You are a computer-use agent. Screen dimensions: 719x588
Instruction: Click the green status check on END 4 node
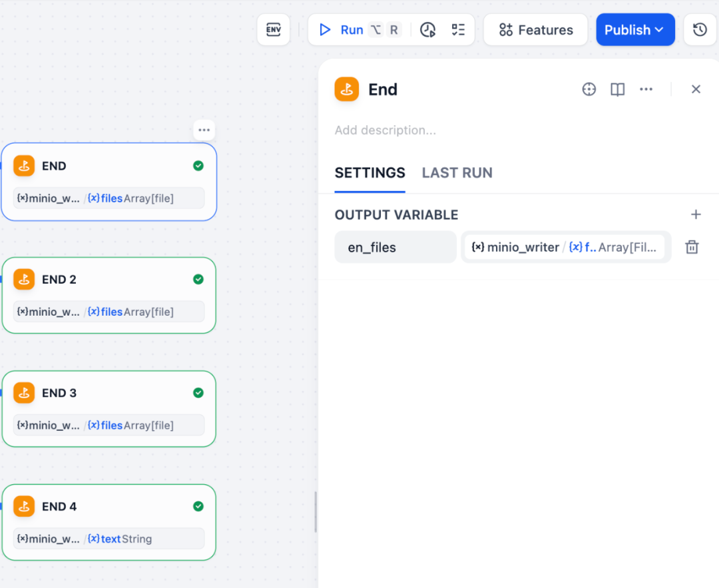coord(198,506)
